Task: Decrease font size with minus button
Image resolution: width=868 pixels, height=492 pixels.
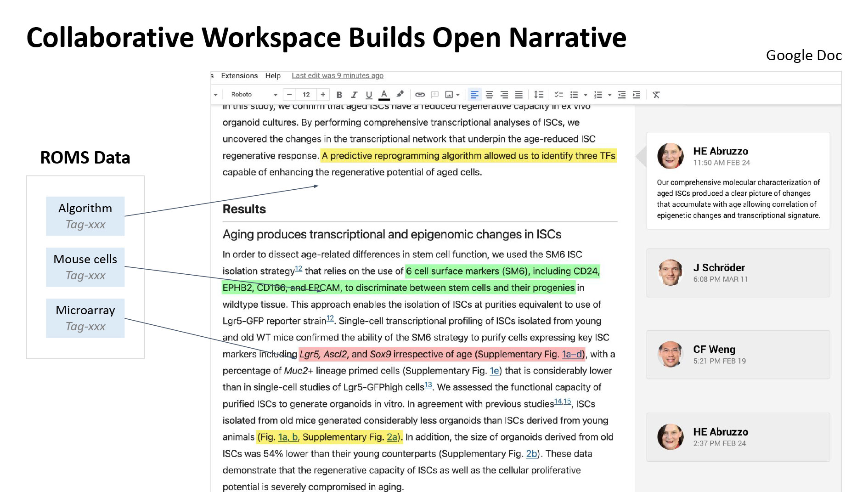Action: point(289,95)
